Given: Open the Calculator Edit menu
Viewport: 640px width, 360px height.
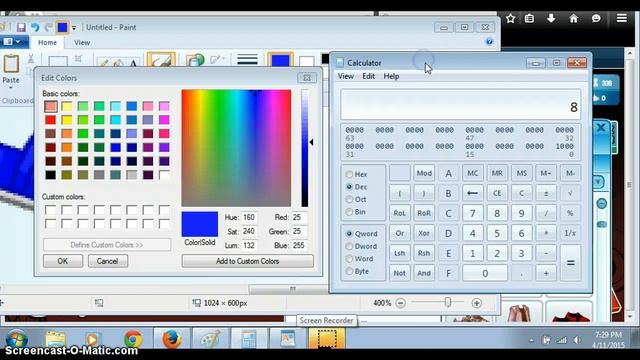Looking at the screenshot, I should (x=369, y=76).
